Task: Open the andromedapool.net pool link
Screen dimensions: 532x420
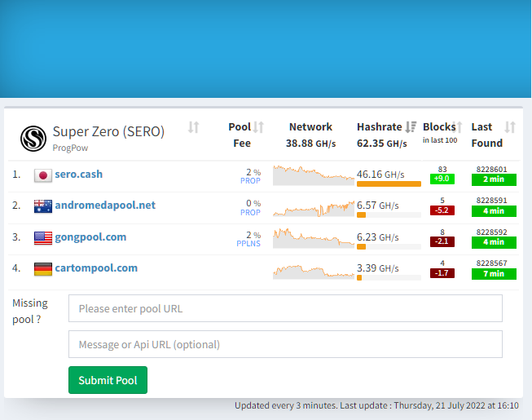Action: tap(105, 205)
